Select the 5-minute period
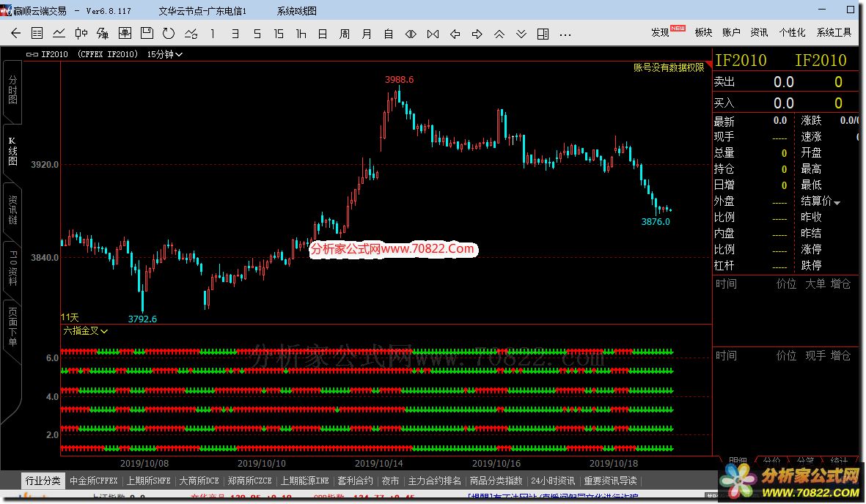 coord(257,34)
